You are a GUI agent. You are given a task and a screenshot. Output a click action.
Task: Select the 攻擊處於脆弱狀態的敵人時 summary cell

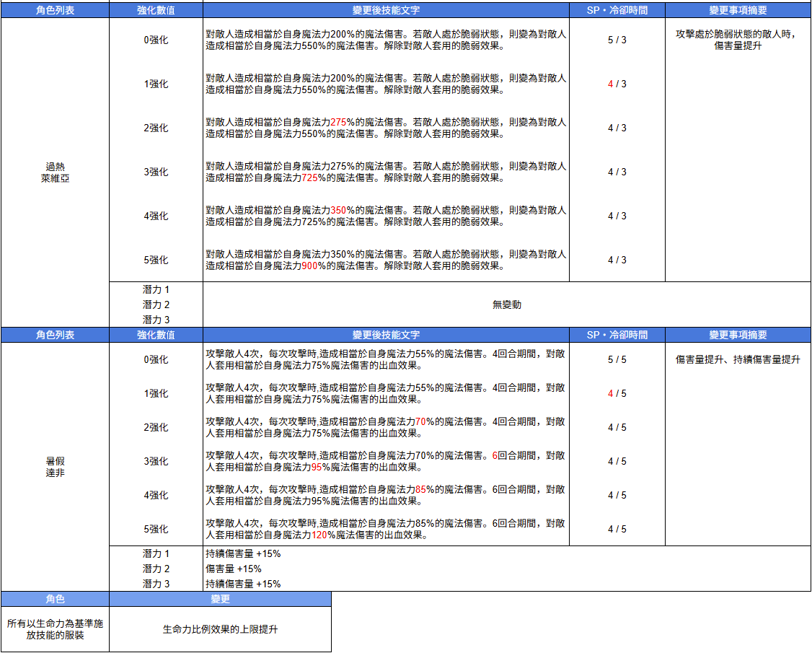point(738,40)
